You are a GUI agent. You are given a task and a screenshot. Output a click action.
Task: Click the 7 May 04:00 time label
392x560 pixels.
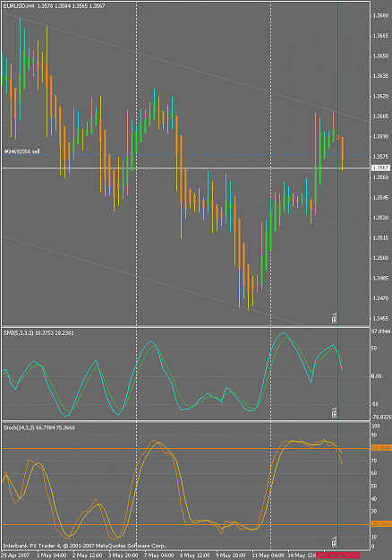coord(159,556)
